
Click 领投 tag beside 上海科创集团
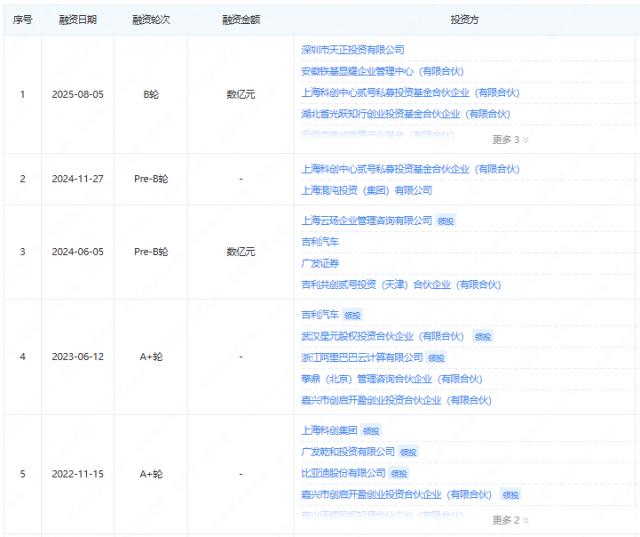tap(371, 431)
